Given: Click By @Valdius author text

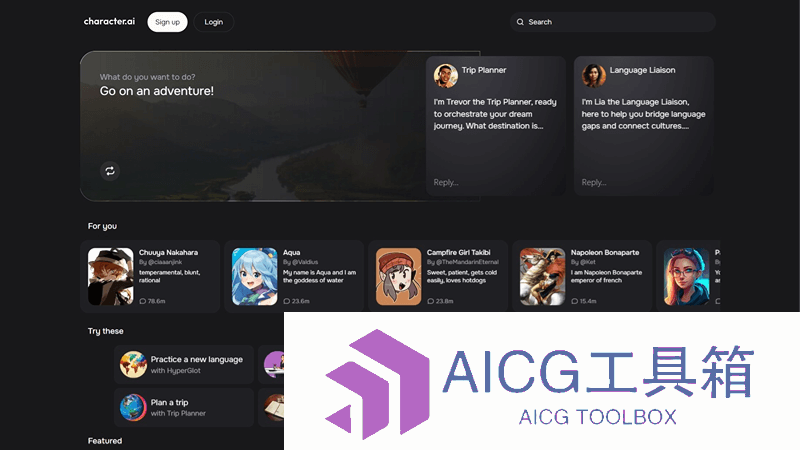Looking at the screenshot, I should click(301, 262).
